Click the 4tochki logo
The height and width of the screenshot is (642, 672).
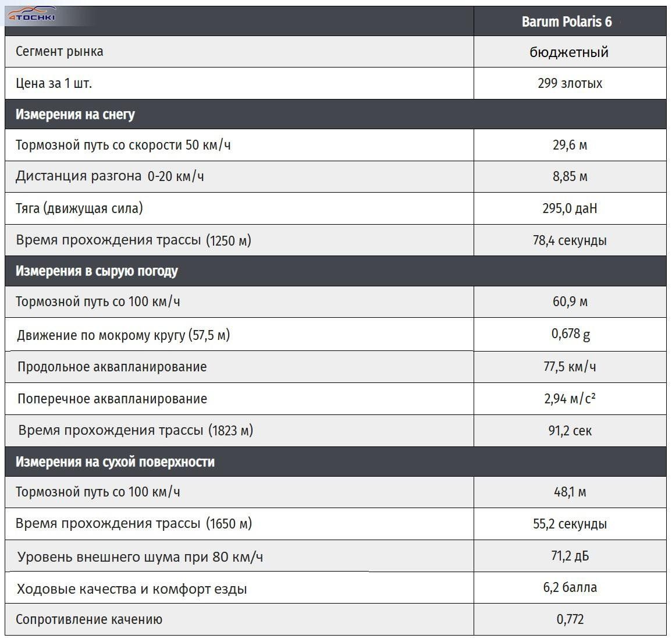(32, 15)
